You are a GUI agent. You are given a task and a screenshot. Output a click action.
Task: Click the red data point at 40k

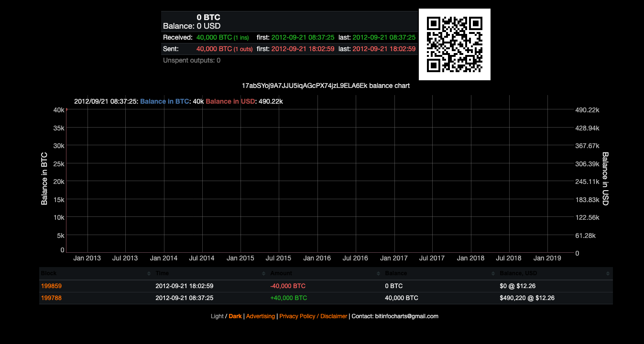coord(66,109)
